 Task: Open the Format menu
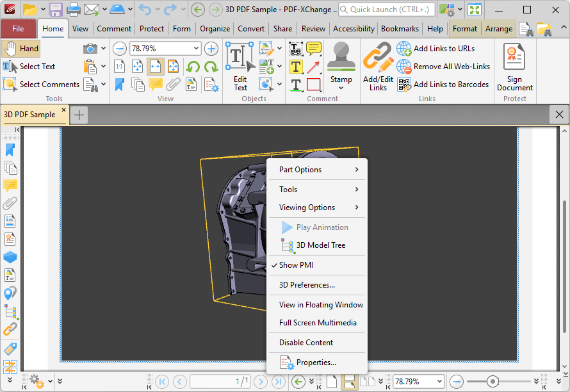(464, 29)
